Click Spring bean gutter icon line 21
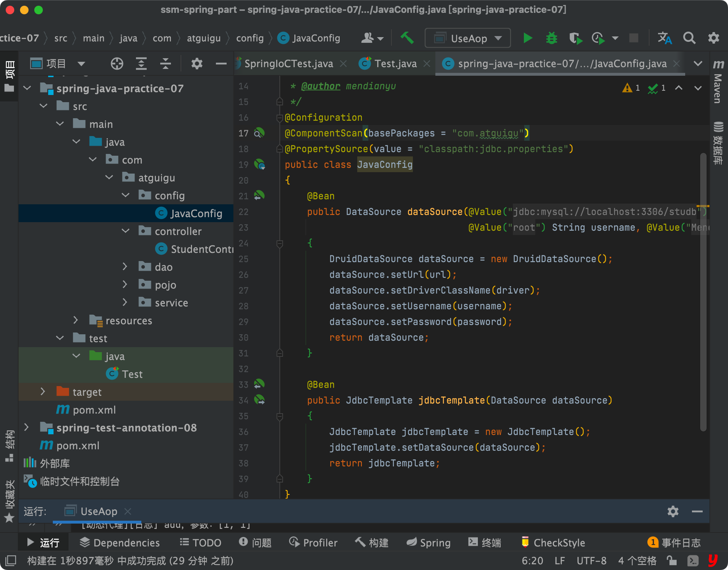Screen dimensions: 728x570 (259, 195)
